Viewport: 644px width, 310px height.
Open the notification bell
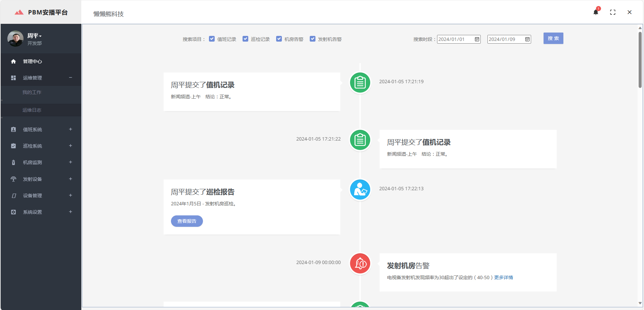[596, 12]
